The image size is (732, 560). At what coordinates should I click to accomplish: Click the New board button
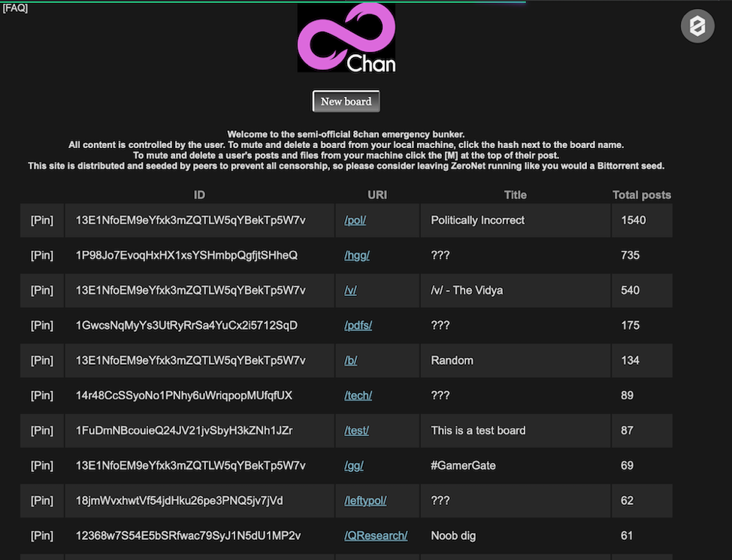[x=346, y=101]
